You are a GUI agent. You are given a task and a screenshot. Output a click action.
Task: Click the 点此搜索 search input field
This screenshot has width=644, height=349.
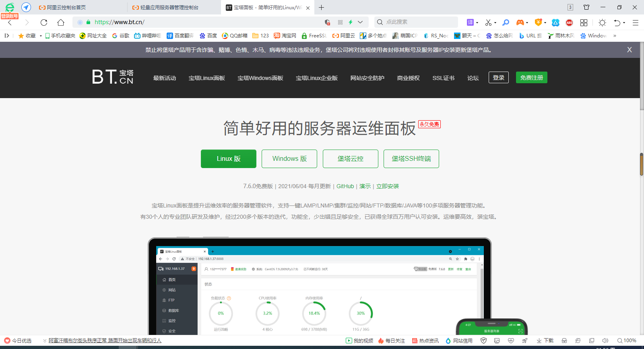pyautogui.click(x=416, y=22)
